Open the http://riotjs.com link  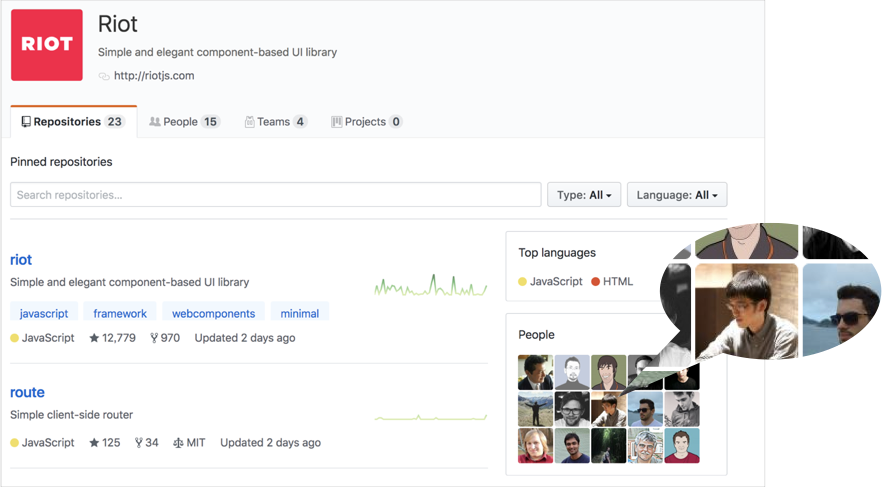[x=154, y=75]
